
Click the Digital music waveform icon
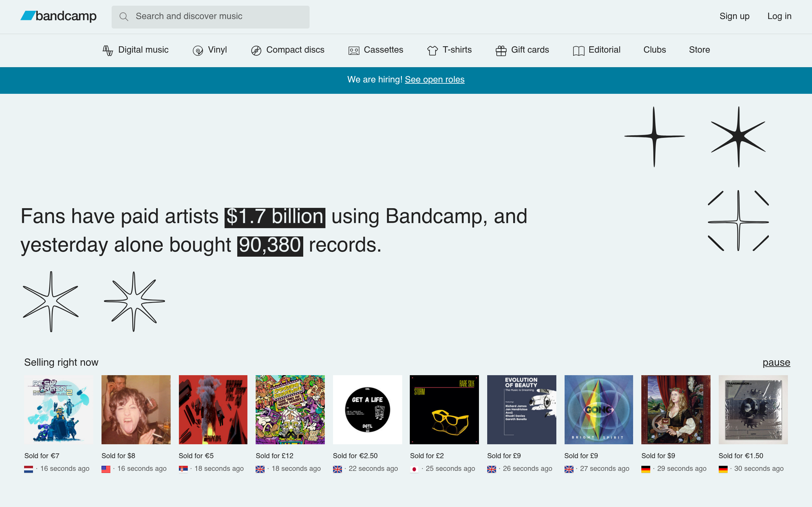coord(108,50)
